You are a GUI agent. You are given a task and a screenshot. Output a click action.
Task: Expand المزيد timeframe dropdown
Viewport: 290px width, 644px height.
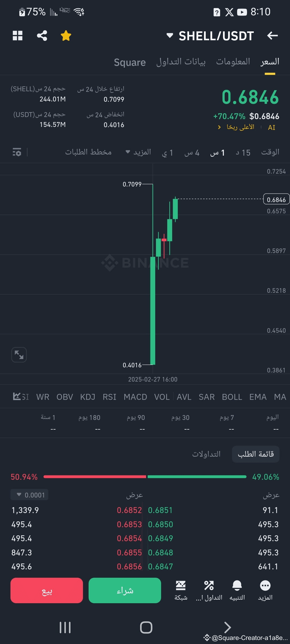138,152
